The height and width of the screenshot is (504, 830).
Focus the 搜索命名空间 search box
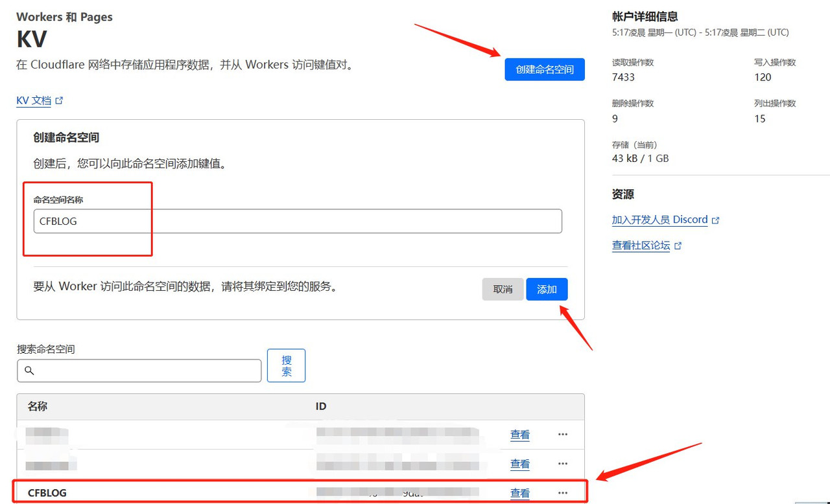point(139,371)
